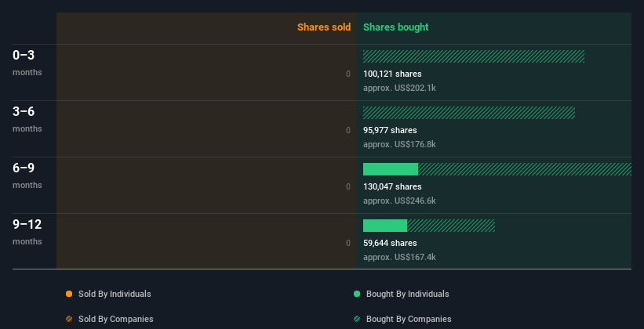Viewport: 644px width, 329px height.
Task: Click the 95,977 shares value
Action: (390, 130)
